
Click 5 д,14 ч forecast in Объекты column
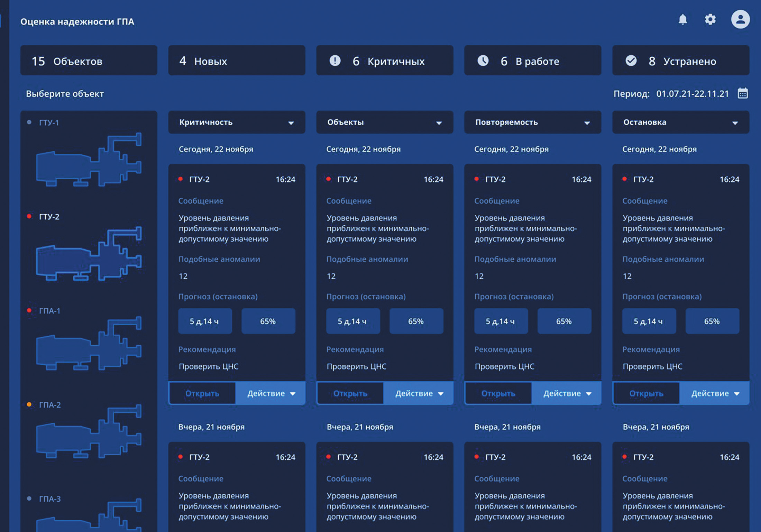353,321
